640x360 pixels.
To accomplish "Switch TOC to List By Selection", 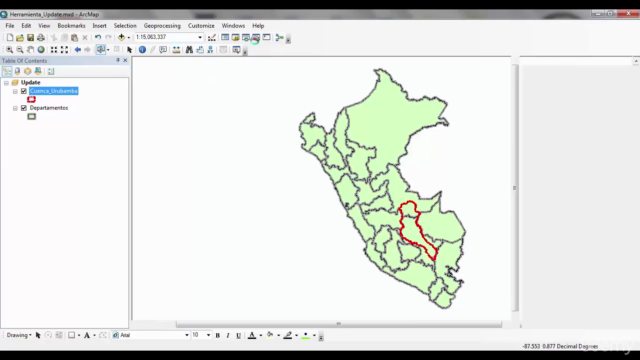I will pyautogui.click(x=38, y=71).
